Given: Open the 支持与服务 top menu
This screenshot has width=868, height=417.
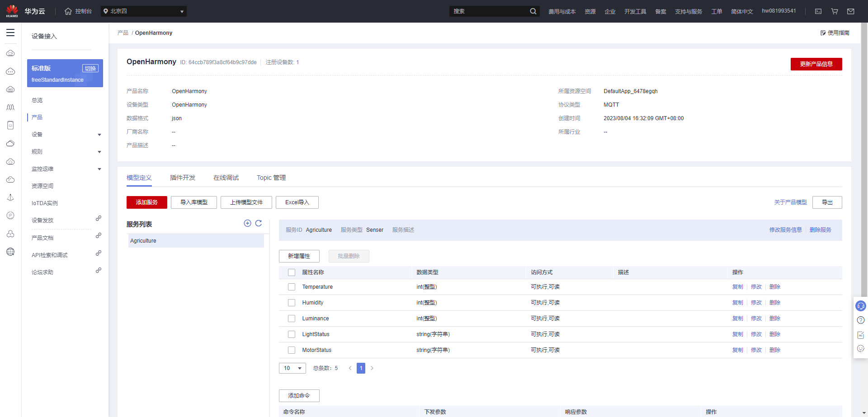Looking at the screenshot, I should [x=689, y=11].
